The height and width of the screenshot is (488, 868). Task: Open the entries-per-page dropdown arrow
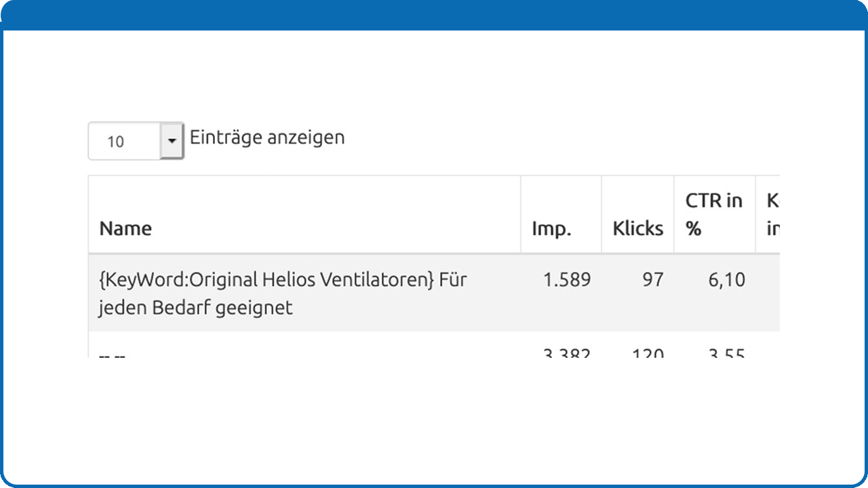pyautogui.click(x=172, y=141)
